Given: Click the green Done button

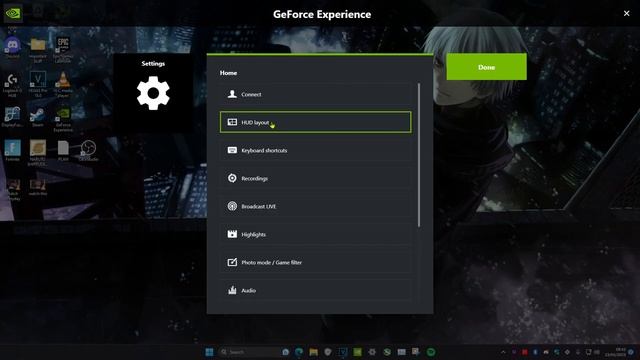Looking at the screenshot, I should 486,67.
